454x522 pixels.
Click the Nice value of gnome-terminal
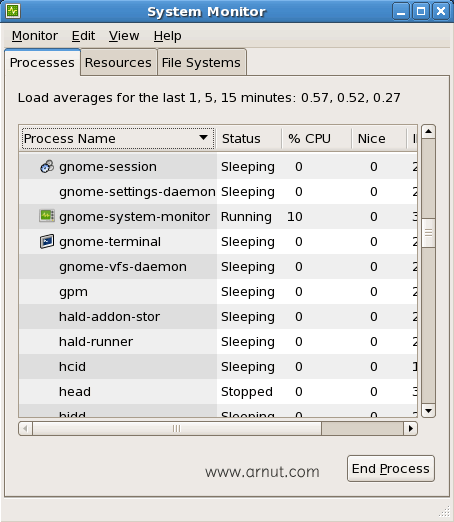[374, 241]
